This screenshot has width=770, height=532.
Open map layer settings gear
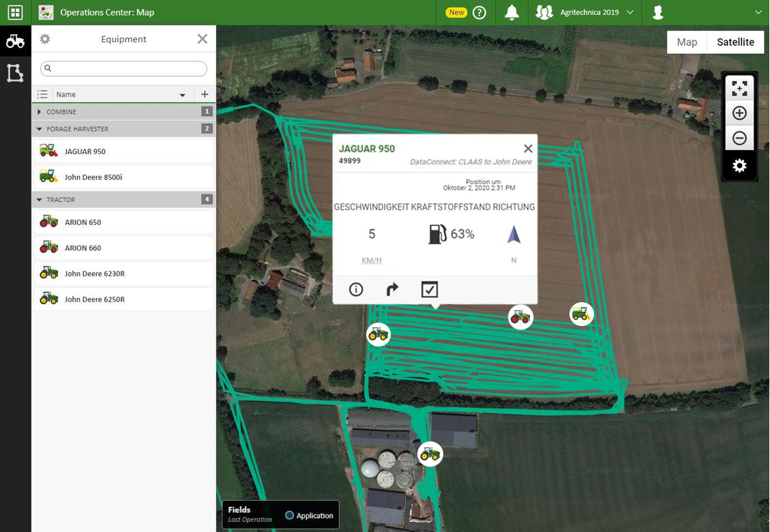739,166
